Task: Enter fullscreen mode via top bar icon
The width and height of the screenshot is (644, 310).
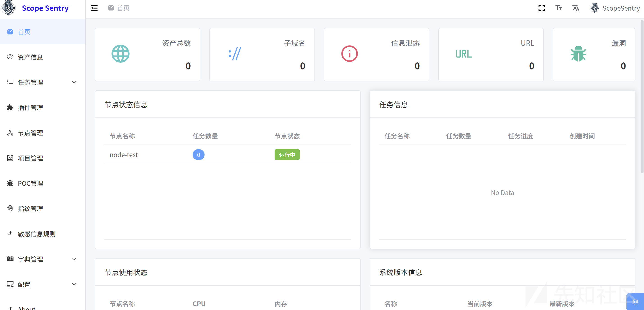Action: pos(542,8)
